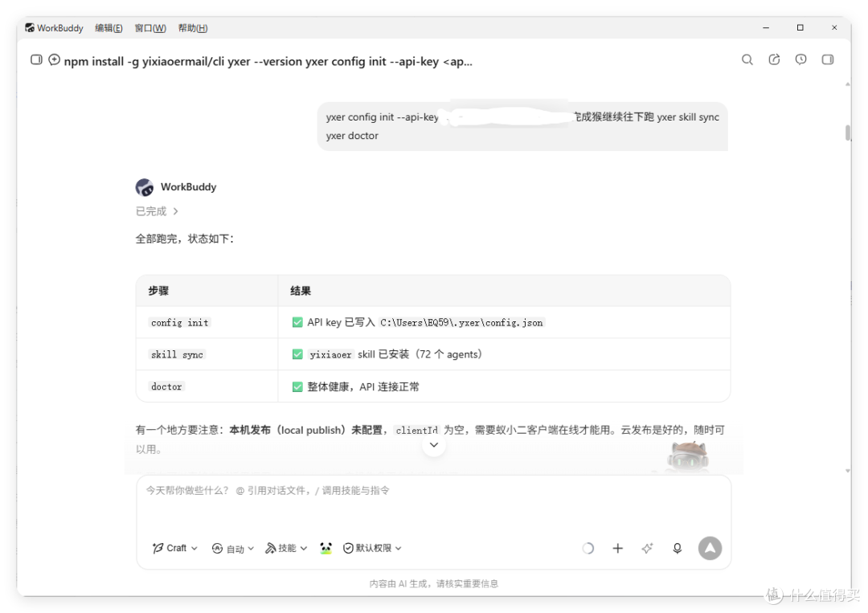Image resolution: width=868 pixels, height=613 pixels.
Task: Open the 帮助(H) menu
Action: pyautogui.click(x=193, y=27)
